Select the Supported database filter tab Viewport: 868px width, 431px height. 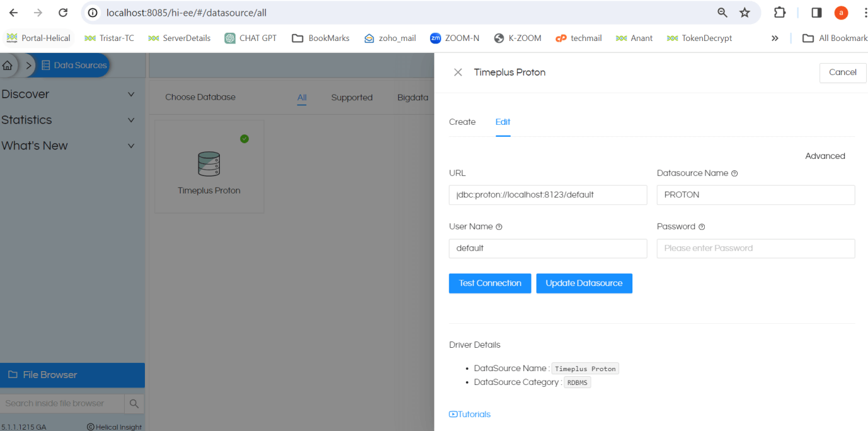[x=351, y=98]
